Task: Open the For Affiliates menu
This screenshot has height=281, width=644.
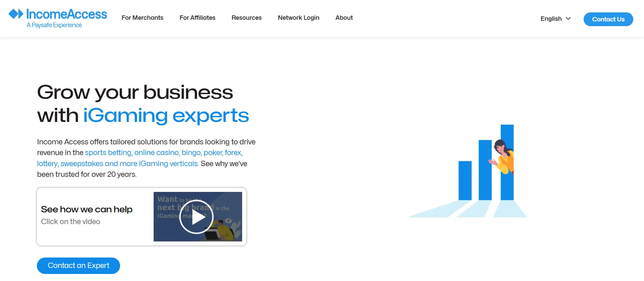Action: [197, 18]
